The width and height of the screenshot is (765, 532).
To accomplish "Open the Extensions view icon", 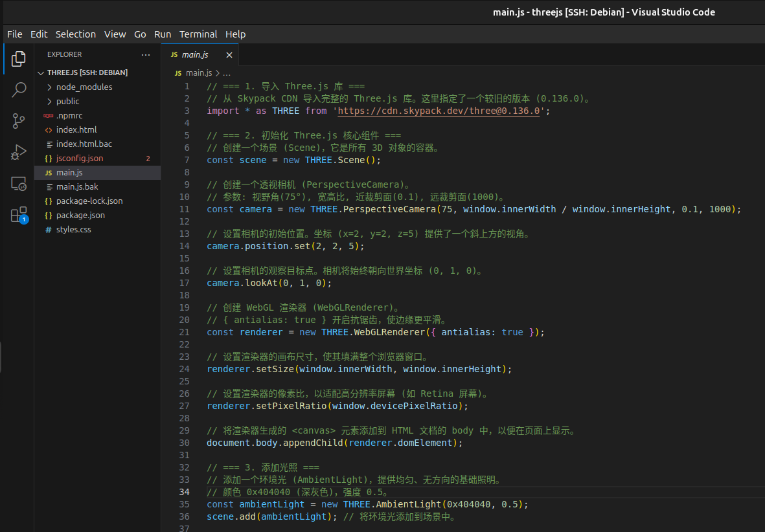I will 19,216.
